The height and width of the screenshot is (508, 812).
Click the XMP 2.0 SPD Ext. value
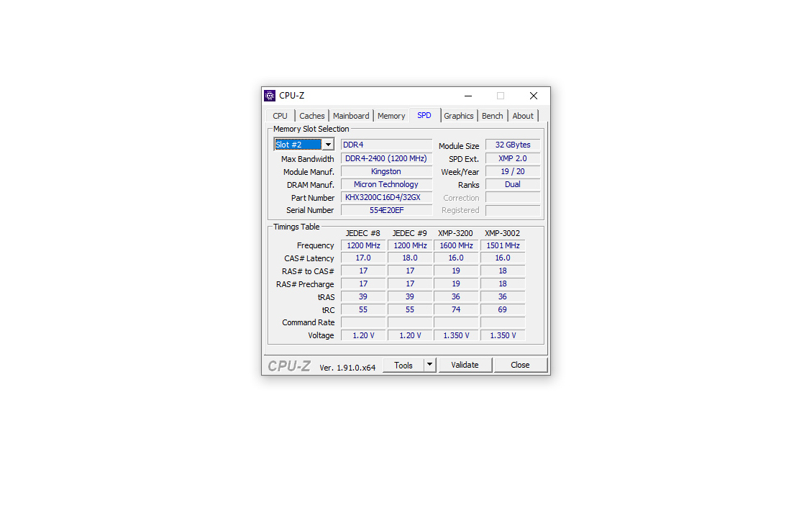(513, 158)
